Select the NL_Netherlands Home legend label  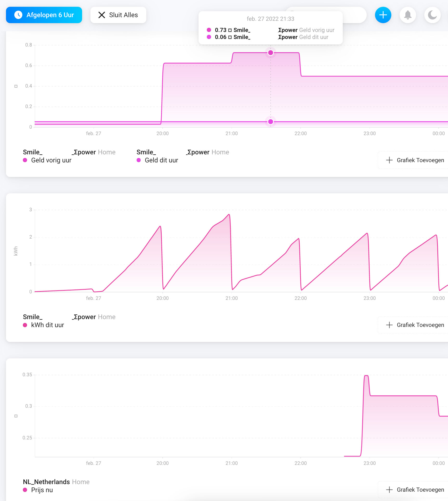[56, 482]
